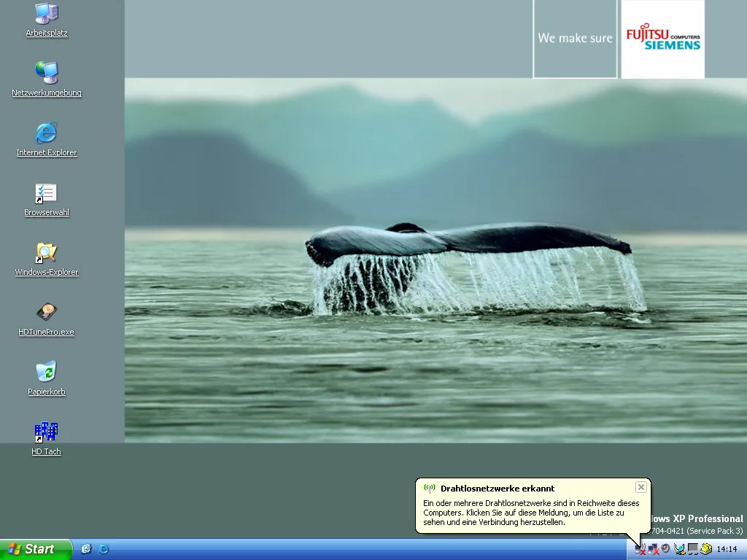
Task: Open the volume speaker tray icon
Action: tap(665, 549)
